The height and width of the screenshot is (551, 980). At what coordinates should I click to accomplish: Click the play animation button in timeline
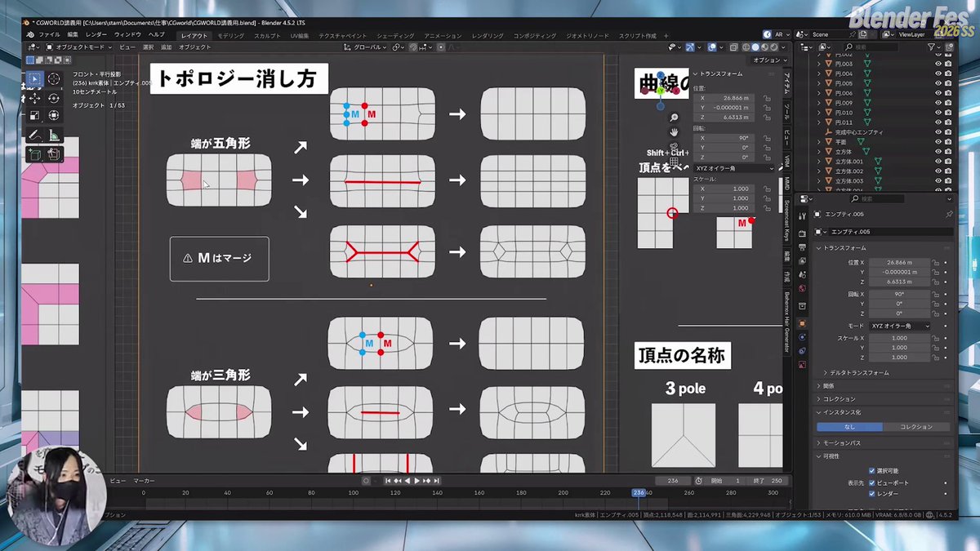tap(416, 481)
